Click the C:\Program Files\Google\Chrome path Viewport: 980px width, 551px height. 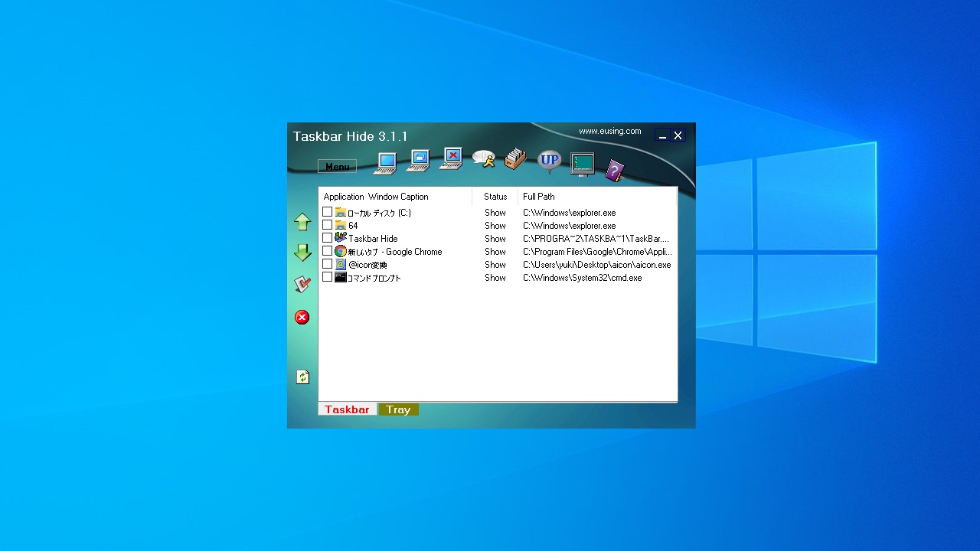[x=598, y=252]
